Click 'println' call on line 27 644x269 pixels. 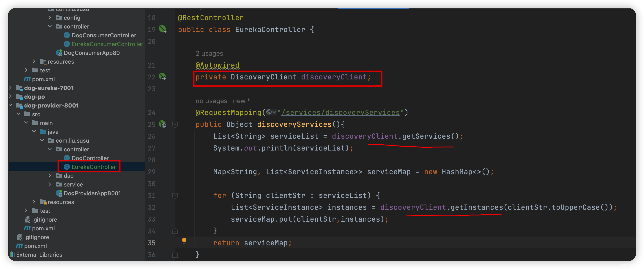(277, 148)
